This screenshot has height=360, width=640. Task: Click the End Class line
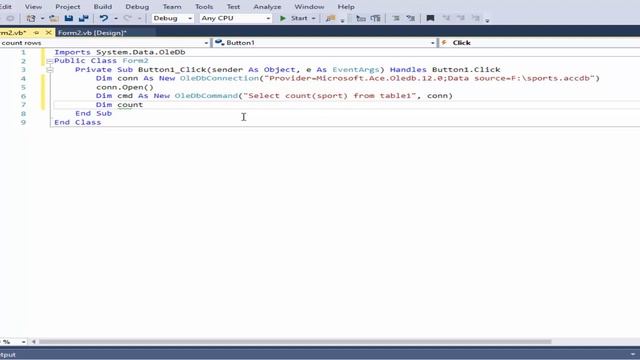pyautogui.click(x=78, y=122)
